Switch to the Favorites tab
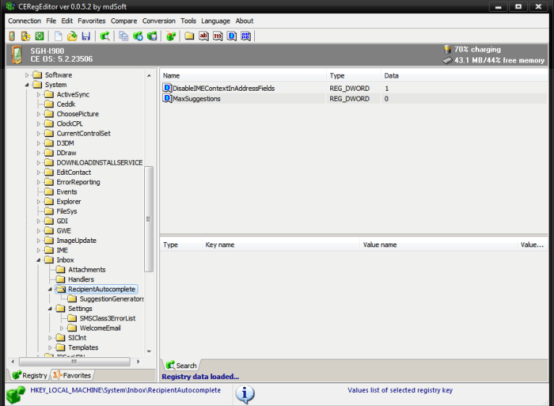 pyautogui.click(x=72, y=375)
